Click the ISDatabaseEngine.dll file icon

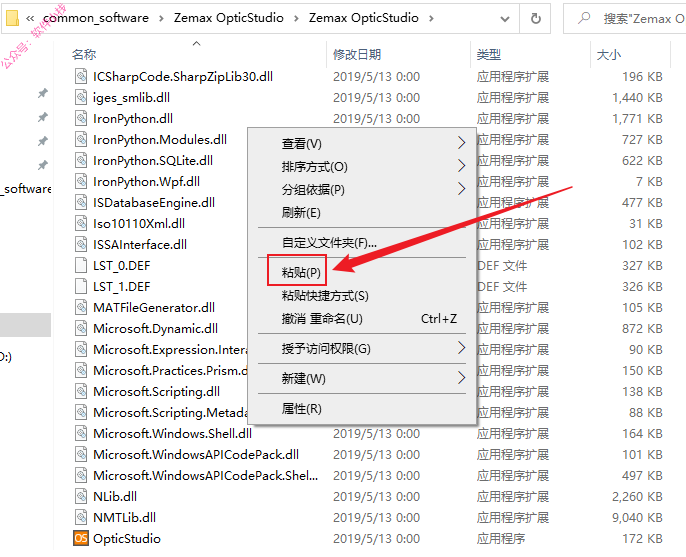tap(81, 203)
